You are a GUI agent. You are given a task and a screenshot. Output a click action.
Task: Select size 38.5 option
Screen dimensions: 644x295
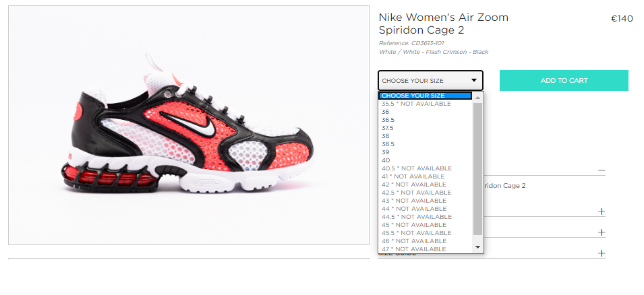coord(426,144)
